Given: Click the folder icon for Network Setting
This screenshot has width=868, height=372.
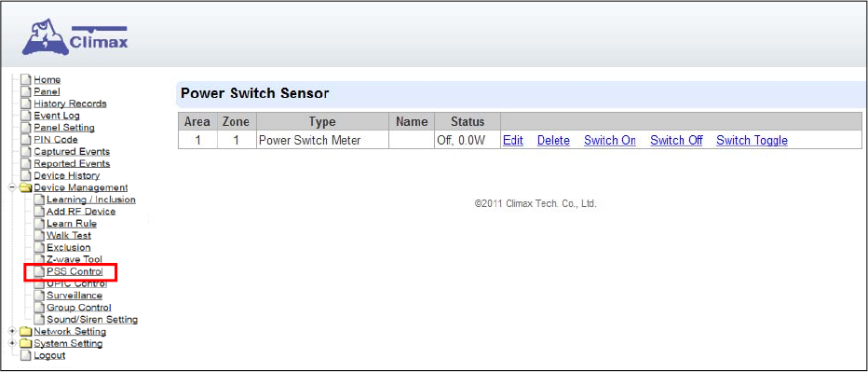Looking at the screenshot, I should (x=26, y=332).
